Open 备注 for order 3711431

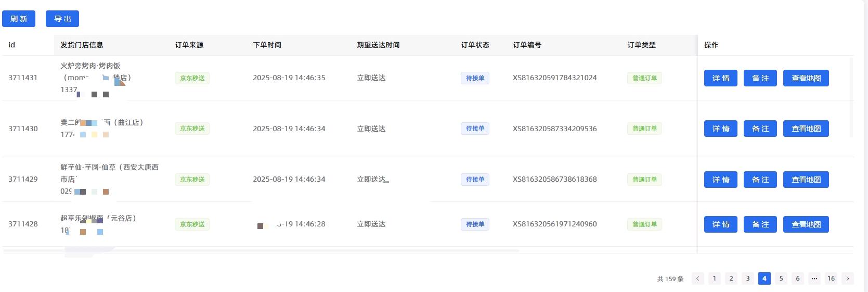[x=760, y=78]
